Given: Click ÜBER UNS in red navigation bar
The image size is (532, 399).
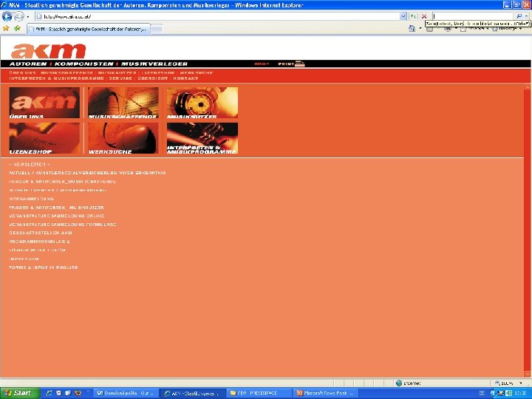Looking at the screenshot, I should (22, 73).
